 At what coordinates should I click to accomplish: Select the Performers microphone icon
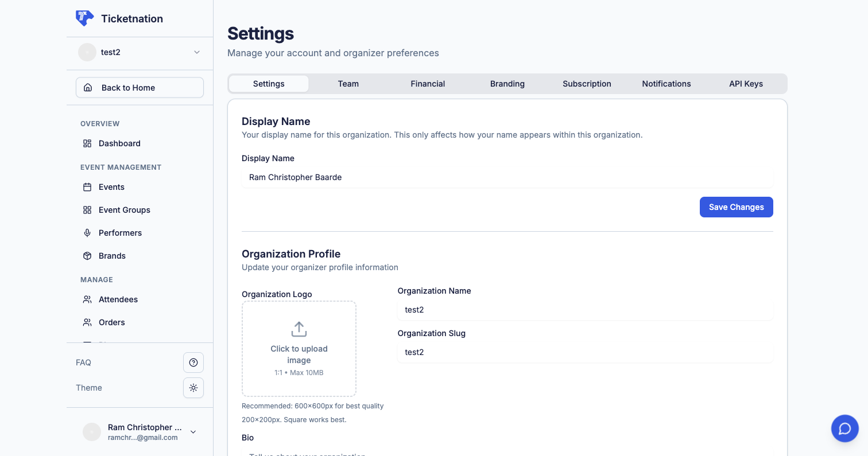87,233
